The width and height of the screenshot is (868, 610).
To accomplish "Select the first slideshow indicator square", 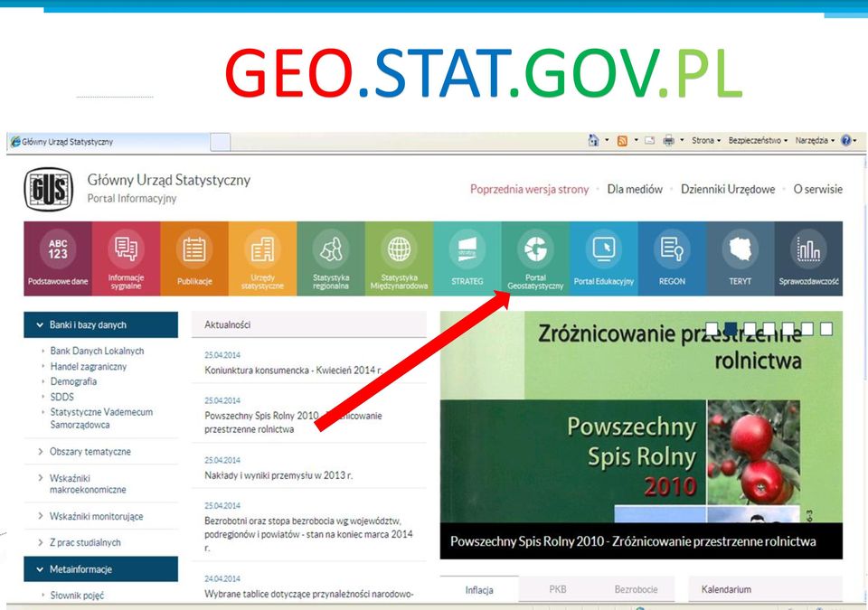I will tap(712, 329).
